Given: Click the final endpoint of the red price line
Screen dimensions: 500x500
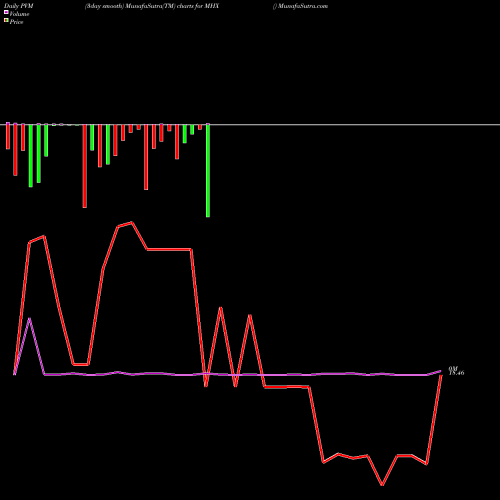Looking at the screenshot, I should tap(441, 375).
